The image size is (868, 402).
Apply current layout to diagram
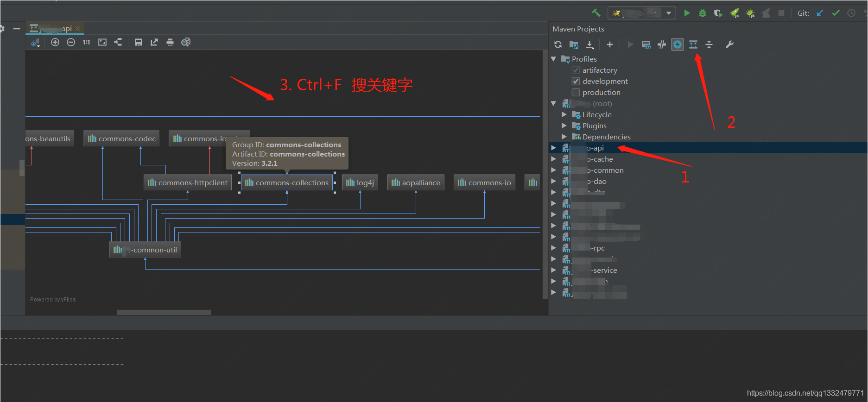click(x=118, y=42)
